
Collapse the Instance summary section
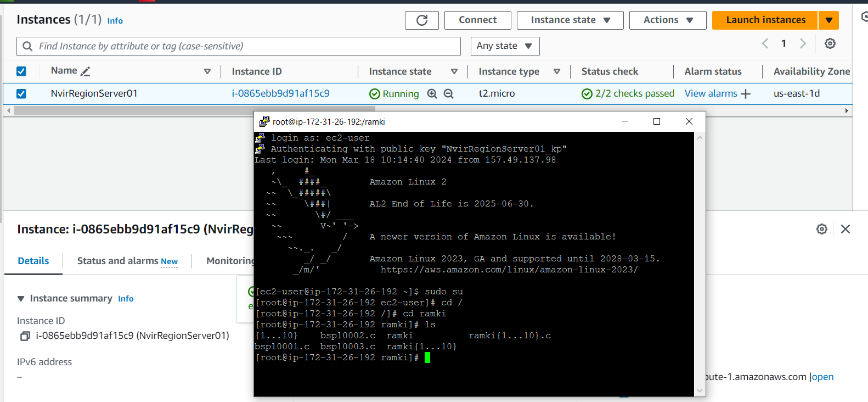click(21, 299)
